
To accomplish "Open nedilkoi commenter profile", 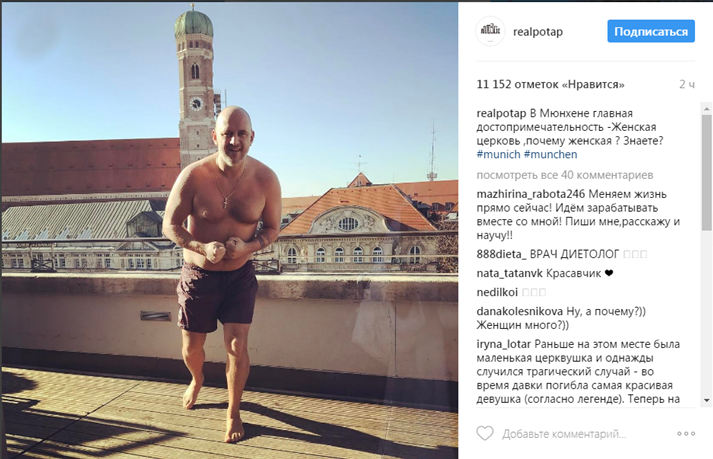I will [x=497, y=293].
